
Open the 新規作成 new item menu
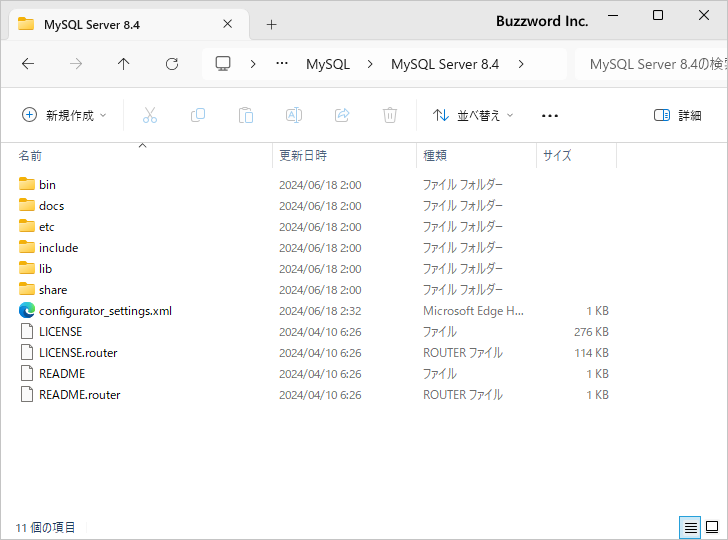click(64, 115)
